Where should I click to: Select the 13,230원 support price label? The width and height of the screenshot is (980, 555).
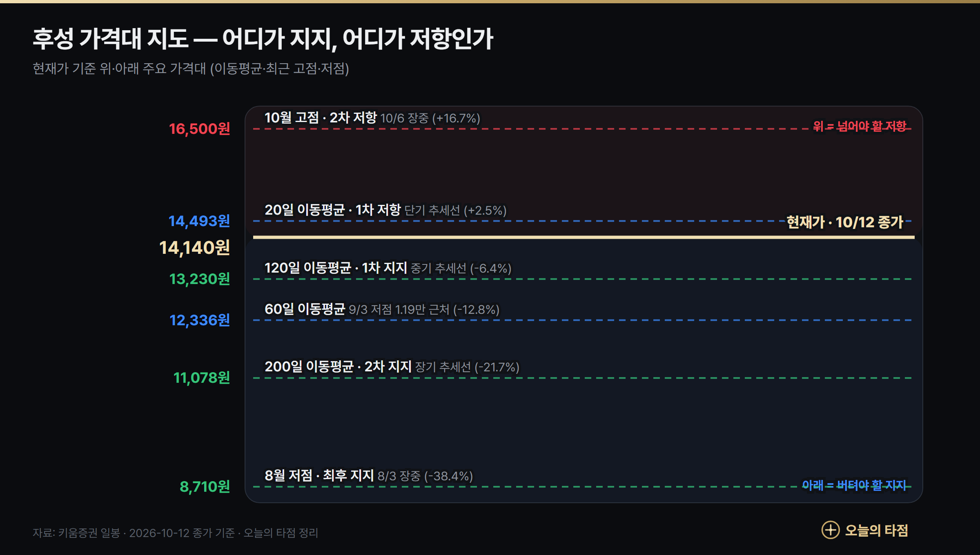[200, 279]
